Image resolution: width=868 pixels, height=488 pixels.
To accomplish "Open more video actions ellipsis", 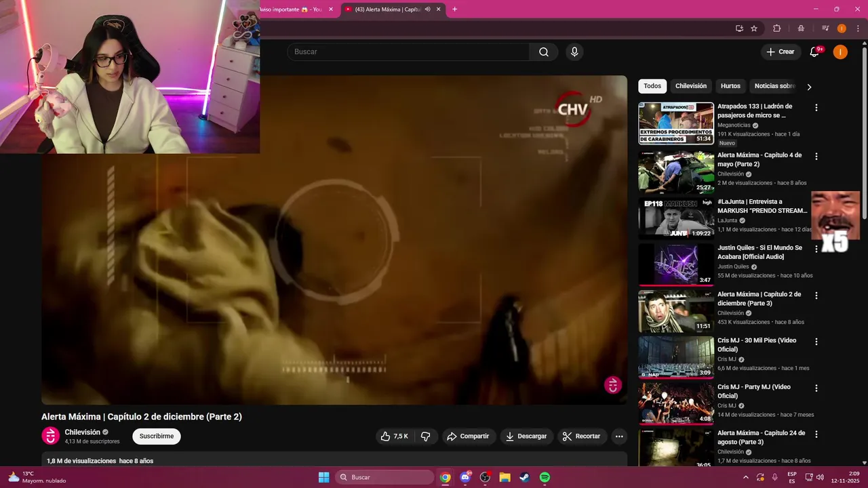I will [x=619, y=436].
